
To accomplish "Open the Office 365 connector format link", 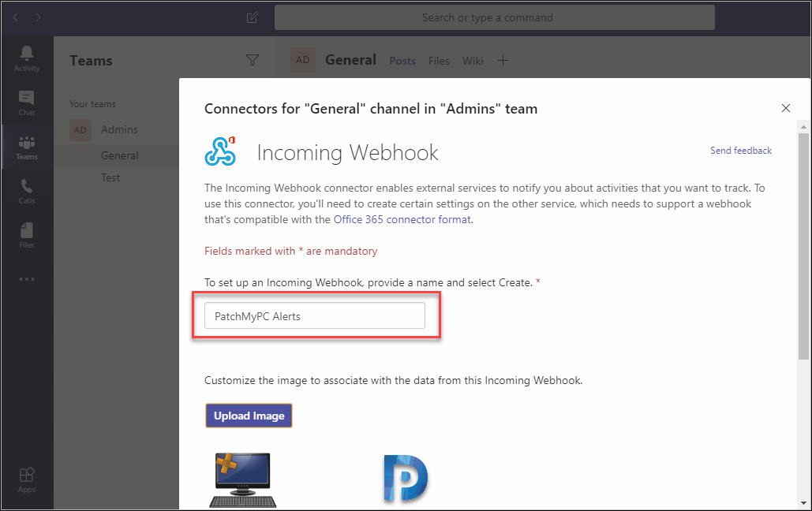I will (402, 219).
